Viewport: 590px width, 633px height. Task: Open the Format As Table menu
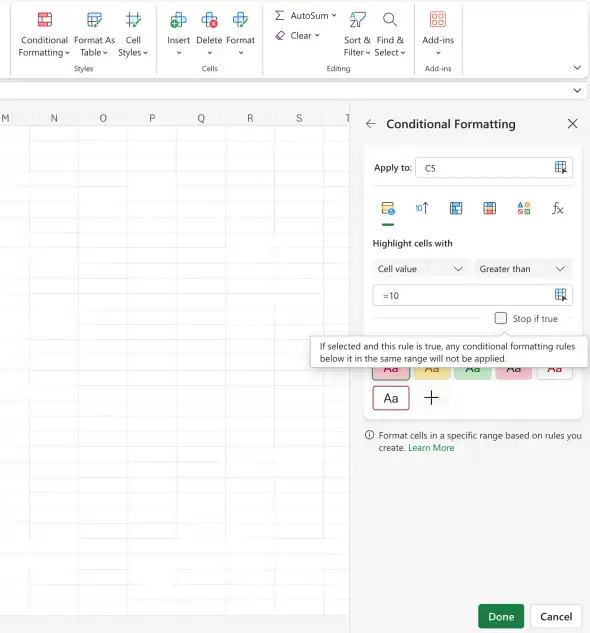coord(94,35)
